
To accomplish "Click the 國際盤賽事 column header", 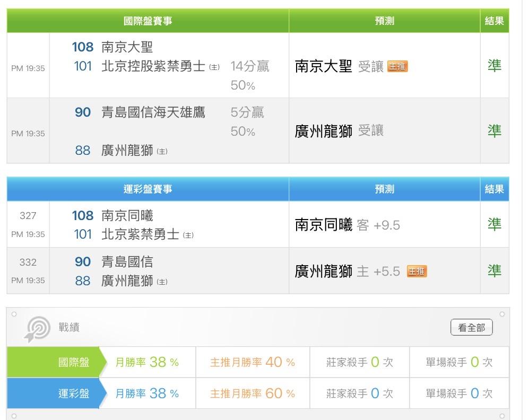I will 148,21.
